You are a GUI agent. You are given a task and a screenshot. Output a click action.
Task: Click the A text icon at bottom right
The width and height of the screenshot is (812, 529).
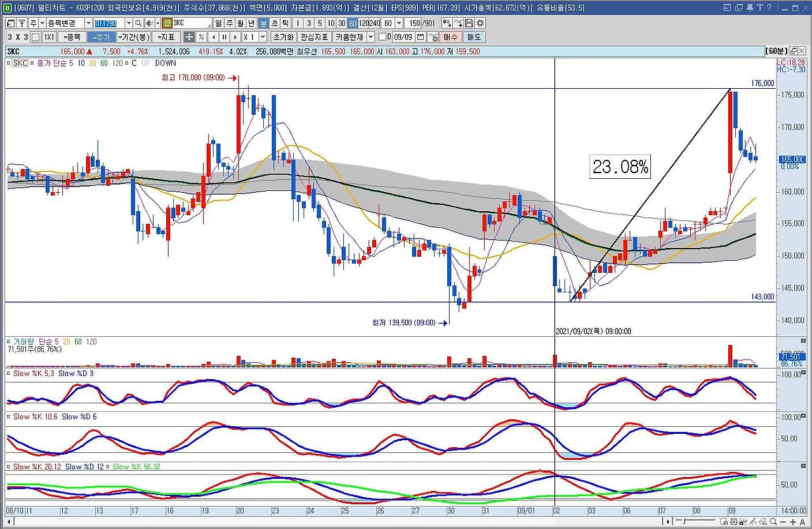tap(803, 521)
